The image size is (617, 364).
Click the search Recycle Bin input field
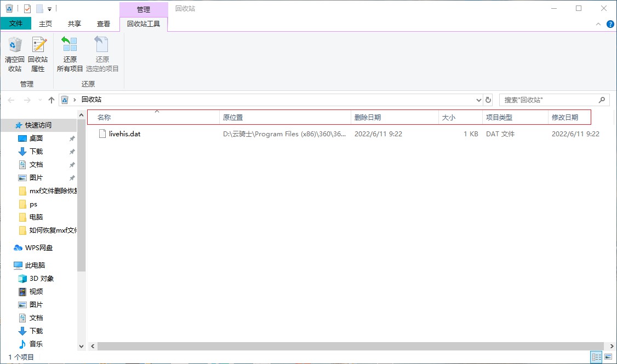548,100
